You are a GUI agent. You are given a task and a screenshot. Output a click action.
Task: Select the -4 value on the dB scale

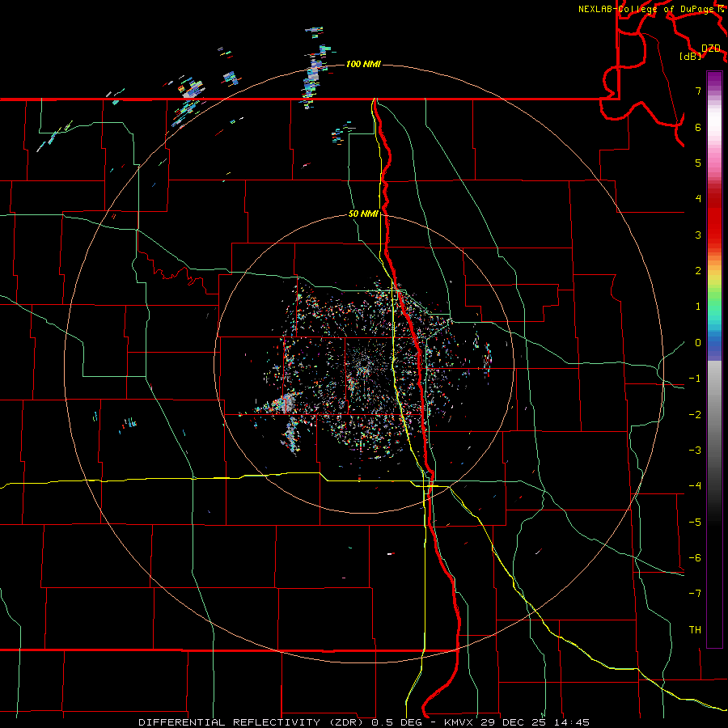pyautogui.click(x=695, y=486)
